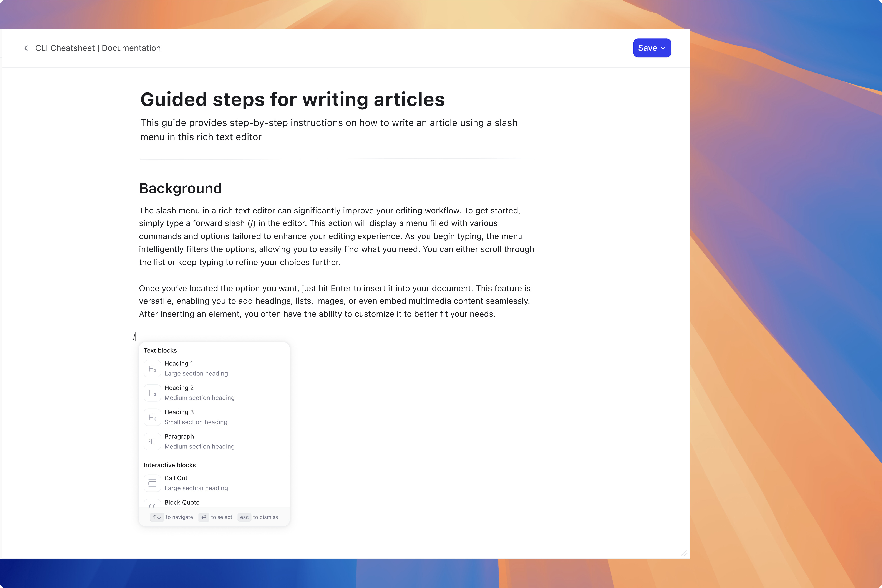Click the enter key select hint
Screen dimensions: 882x588
click(204, 517)
